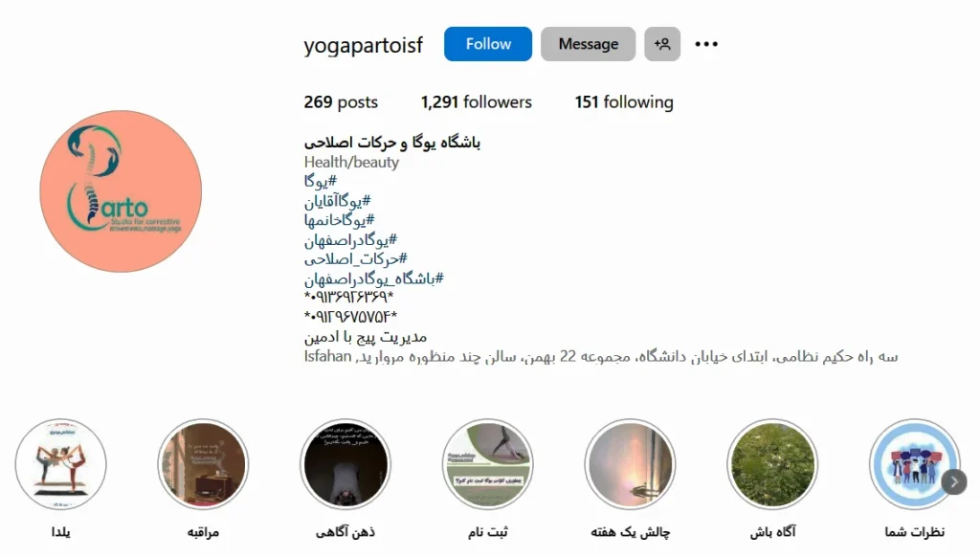Open the #یوگاخانمها hashtag link
Image resolution: width=980 pixels, height=557 pixels.
[340, 220]
